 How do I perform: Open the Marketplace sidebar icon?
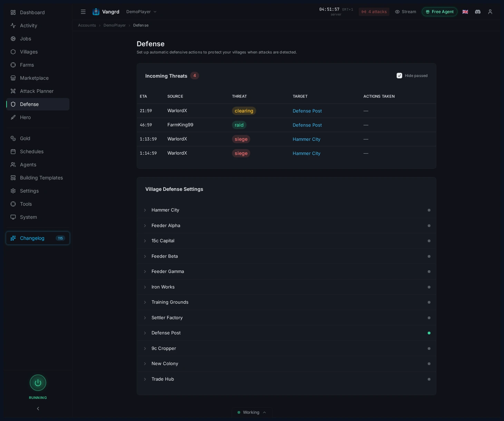(x=13, y=78)
